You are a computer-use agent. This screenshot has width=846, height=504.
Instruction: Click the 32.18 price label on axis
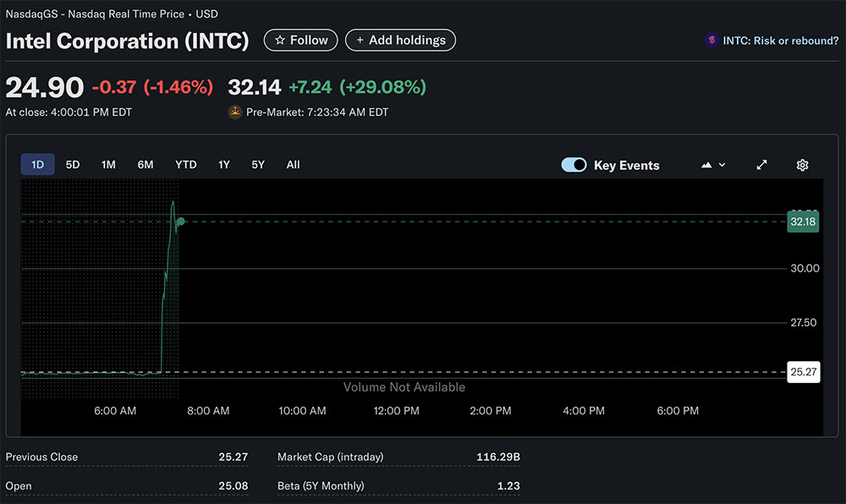click(x=802, y=222)
